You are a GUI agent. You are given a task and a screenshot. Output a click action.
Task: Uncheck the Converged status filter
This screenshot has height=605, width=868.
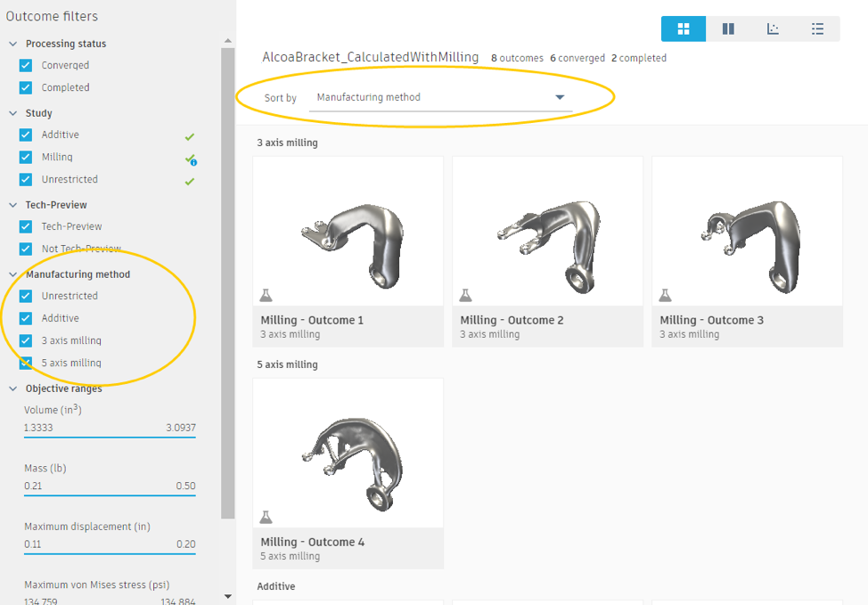point(26,65)
